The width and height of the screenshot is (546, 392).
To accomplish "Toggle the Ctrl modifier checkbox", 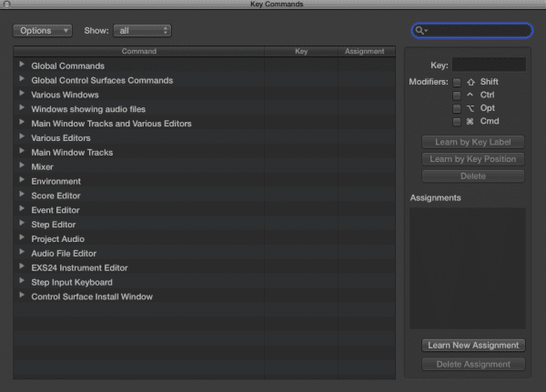I will pyautogui.click(x=457, y=95).
